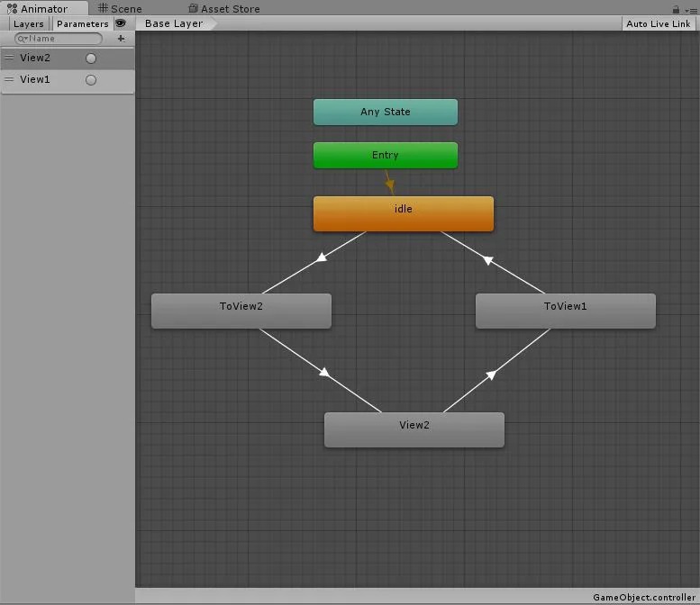The image size is (700, 605).
Task: Select the green Entry node
Action: point(385,155)
